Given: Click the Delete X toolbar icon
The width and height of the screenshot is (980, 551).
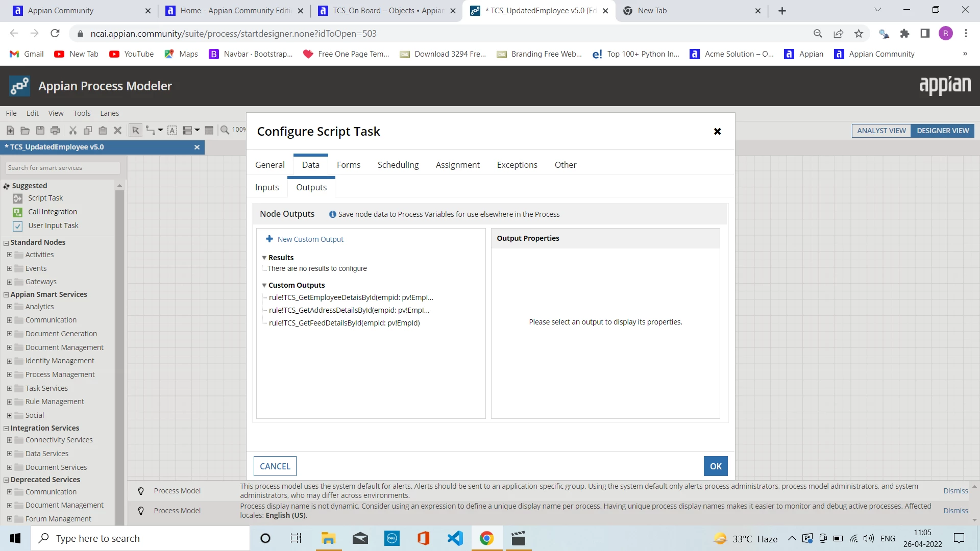Looking at the screenshot, I should [x=118, y=131].
